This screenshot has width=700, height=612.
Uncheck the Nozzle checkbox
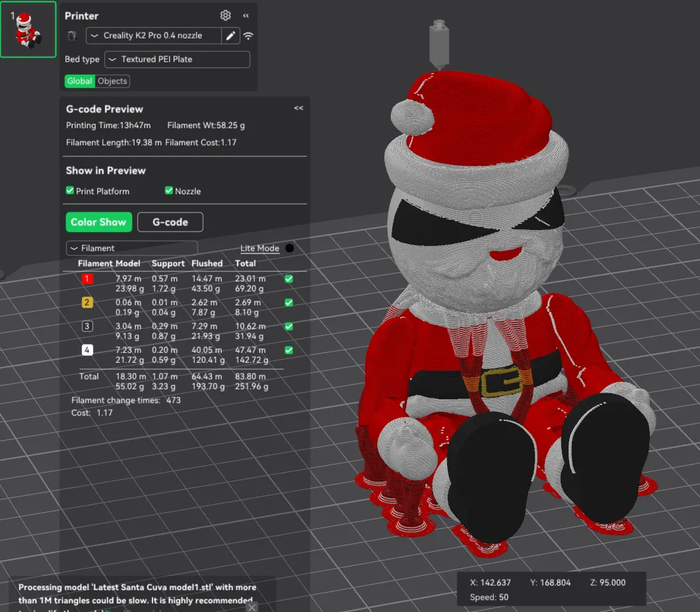(169, 191)
